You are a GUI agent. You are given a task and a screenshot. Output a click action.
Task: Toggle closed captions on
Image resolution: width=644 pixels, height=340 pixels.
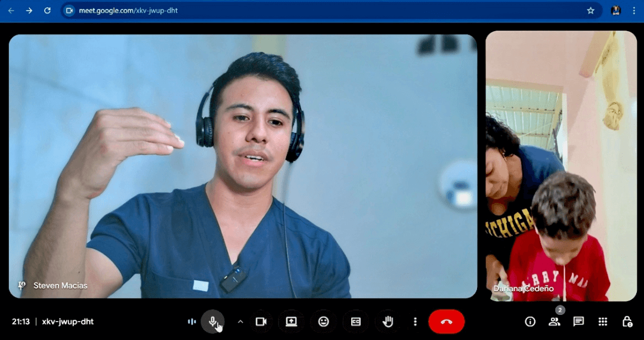(x=355, y=322)
